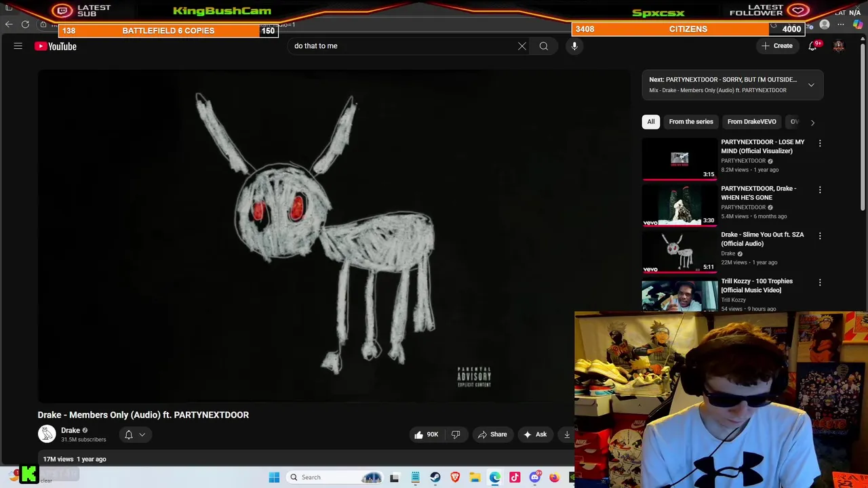Open Trill Kozzy channel name

pyautogui.click(x=734, y=300)
